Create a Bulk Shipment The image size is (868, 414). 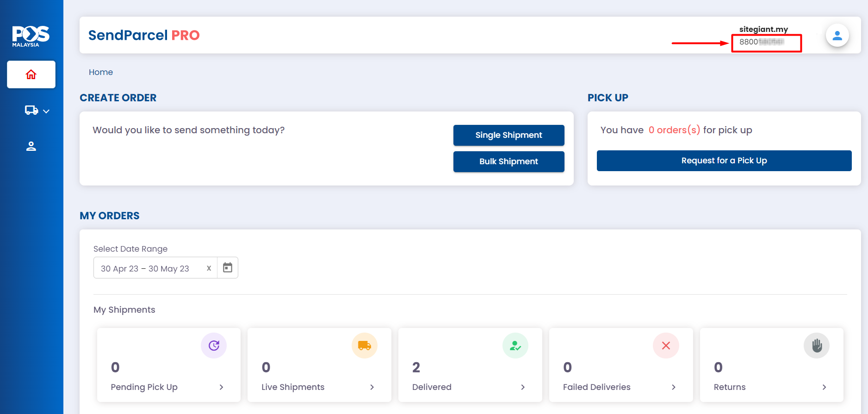pyautogui.click(x=509, y=161)
